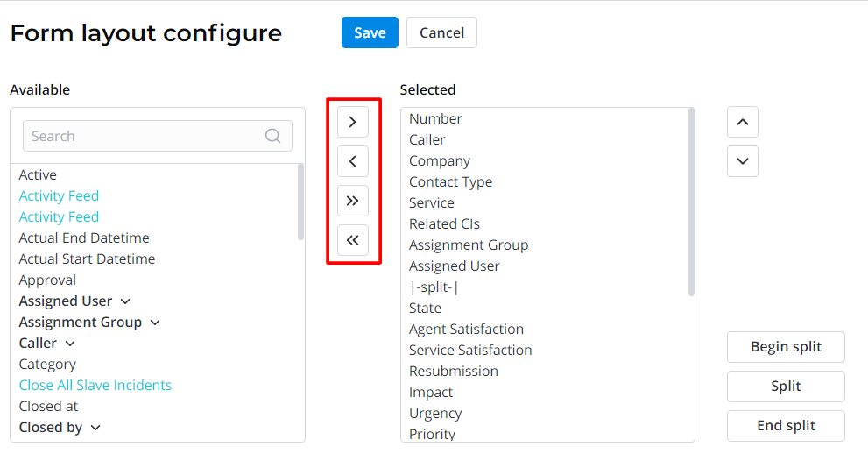
Task: Click the move left single arrow button
Action: 352,161
